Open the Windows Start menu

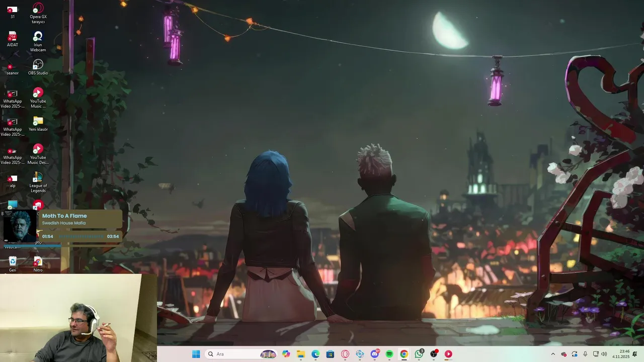pyautogui.click(x=196, y=354)
